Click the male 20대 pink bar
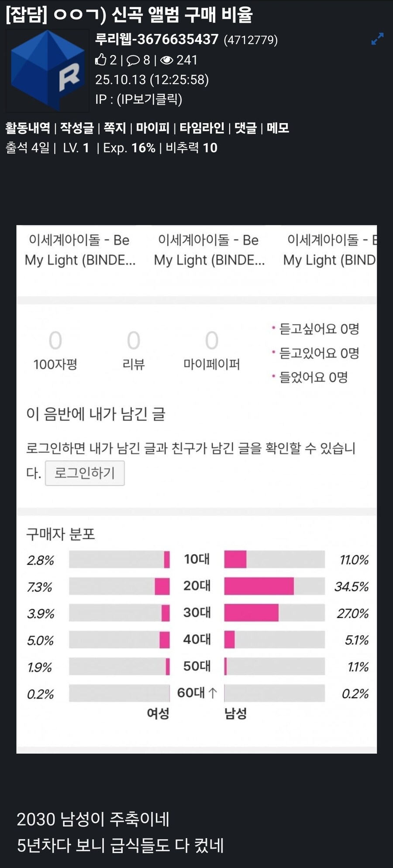The width and height of the screenshot is (393, 868). click(259, 586)
